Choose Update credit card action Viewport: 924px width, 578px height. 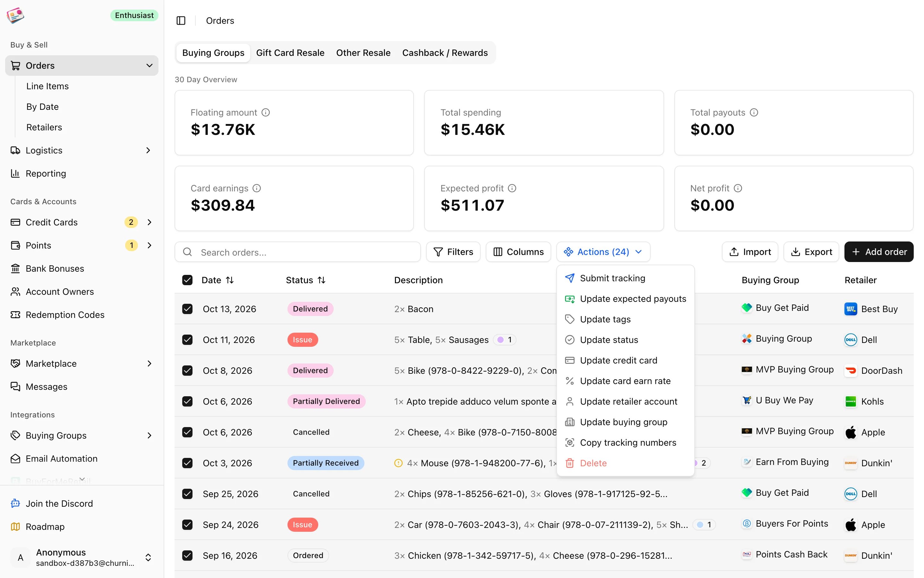pyautogui.click(x=625, y=361)
